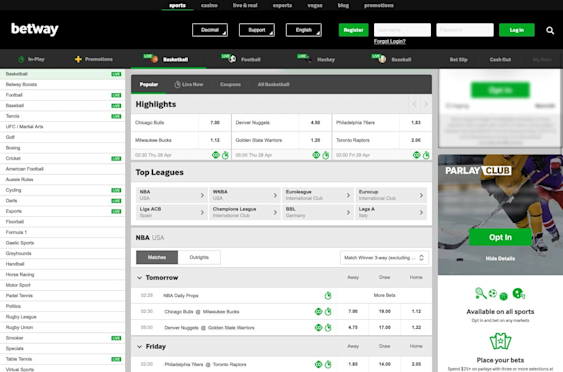
Task: Click eye icon on Chicago Bulls @ Milwaukee Bucks row
Action: point(318,312)
